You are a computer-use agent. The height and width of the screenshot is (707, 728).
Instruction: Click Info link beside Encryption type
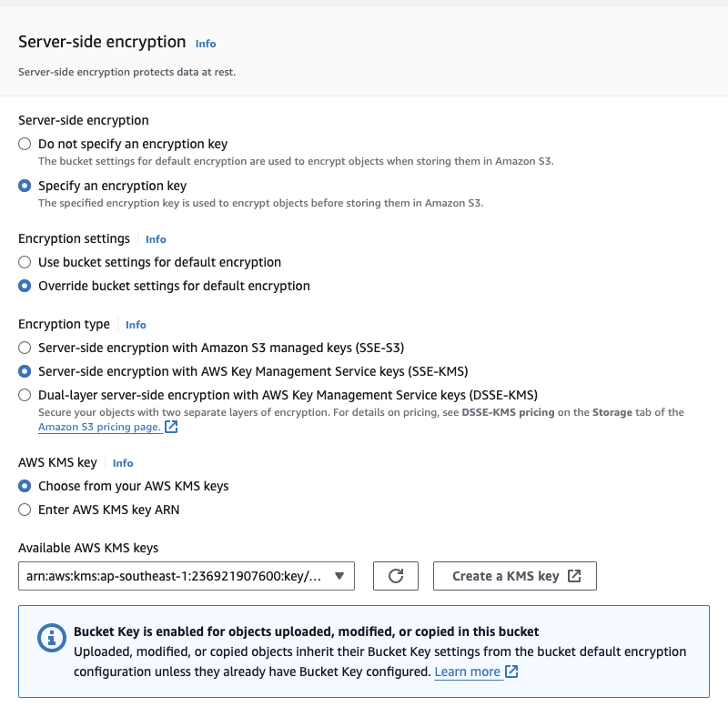tap(136, 325)
